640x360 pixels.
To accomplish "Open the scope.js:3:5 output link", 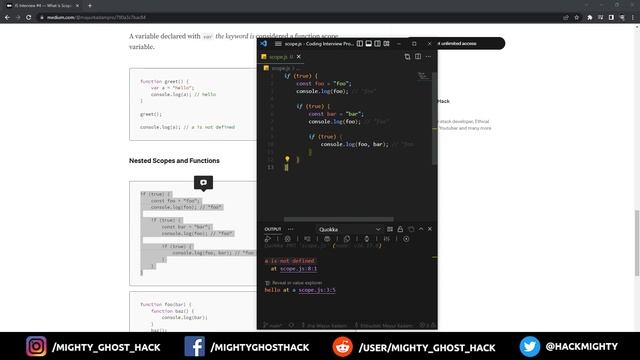I will pyautogui.click(x=317, y=290).
